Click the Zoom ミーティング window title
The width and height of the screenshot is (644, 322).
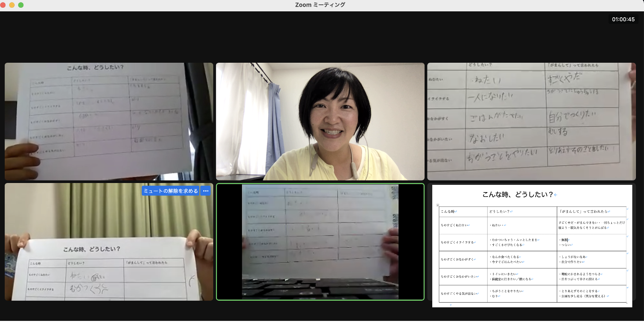click(x=320, y=5)
